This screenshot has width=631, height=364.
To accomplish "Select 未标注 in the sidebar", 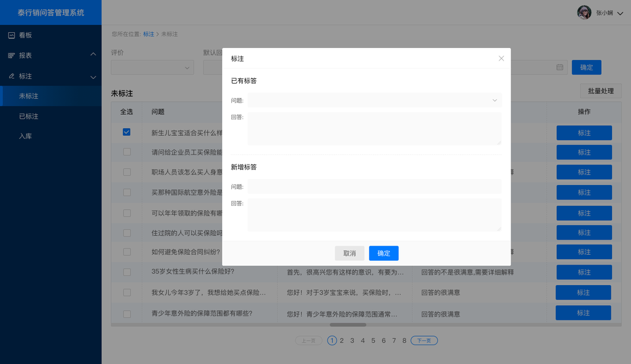I will pos(50,96).
